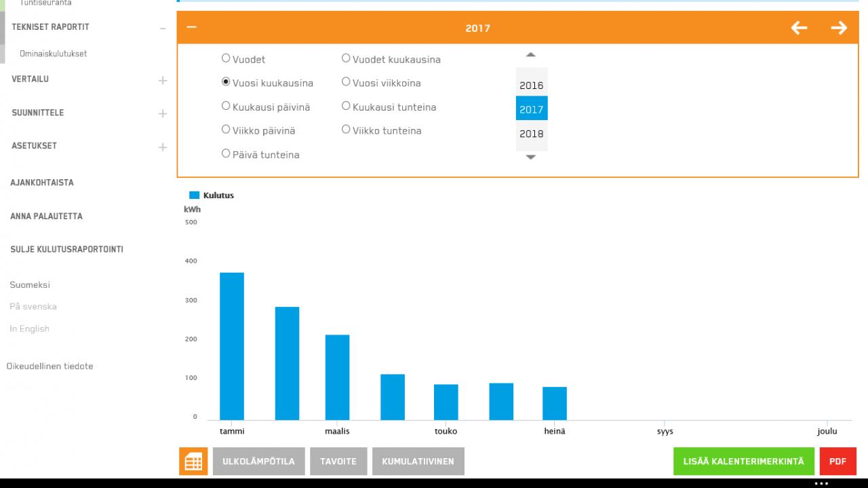
Task: Select the Vuodet radio option
Action: click(226, 58)
